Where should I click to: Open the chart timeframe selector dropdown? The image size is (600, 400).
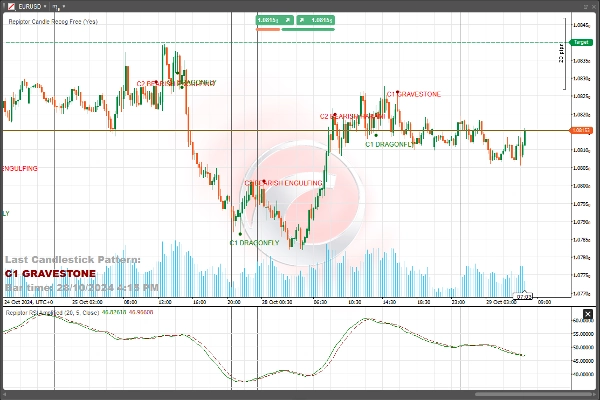[x=58, y=5]
